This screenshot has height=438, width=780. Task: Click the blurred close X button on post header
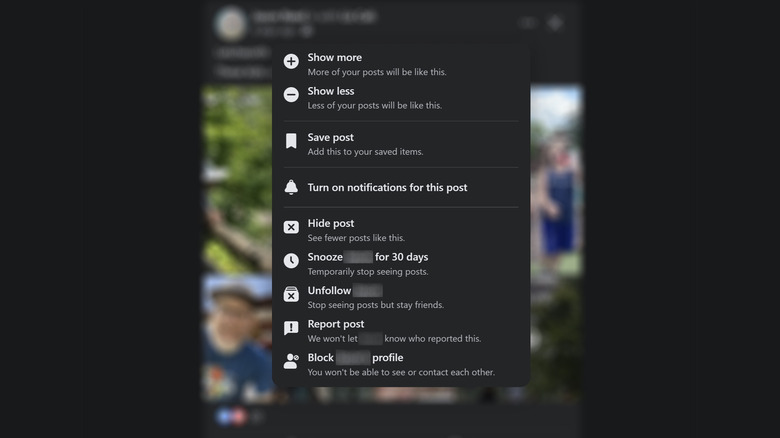(x=555, y=23)
